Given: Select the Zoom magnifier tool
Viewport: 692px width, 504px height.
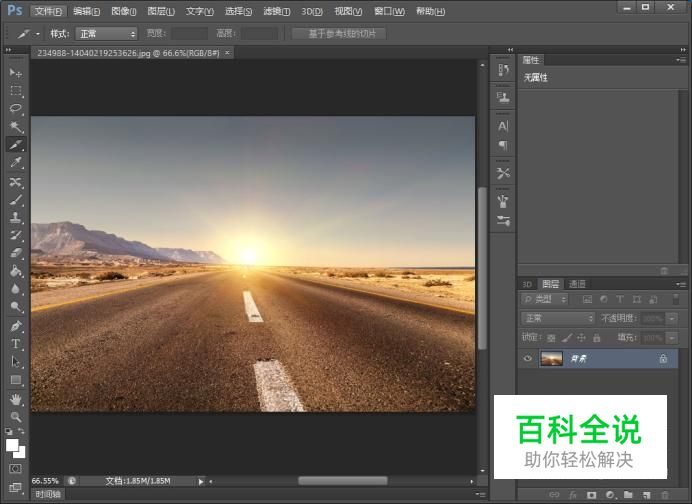Looking at the screenshot, I should coord(16,417).
